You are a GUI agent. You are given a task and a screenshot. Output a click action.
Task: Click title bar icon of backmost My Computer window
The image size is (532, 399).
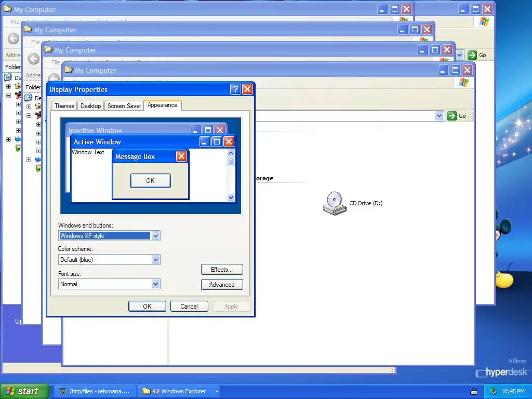pos(8,9)
